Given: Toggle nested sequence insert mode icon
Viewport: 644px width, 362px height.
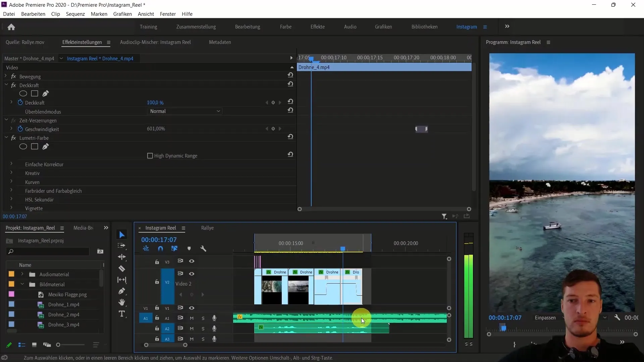Looking at the screenshot, I should coord(146,248).
